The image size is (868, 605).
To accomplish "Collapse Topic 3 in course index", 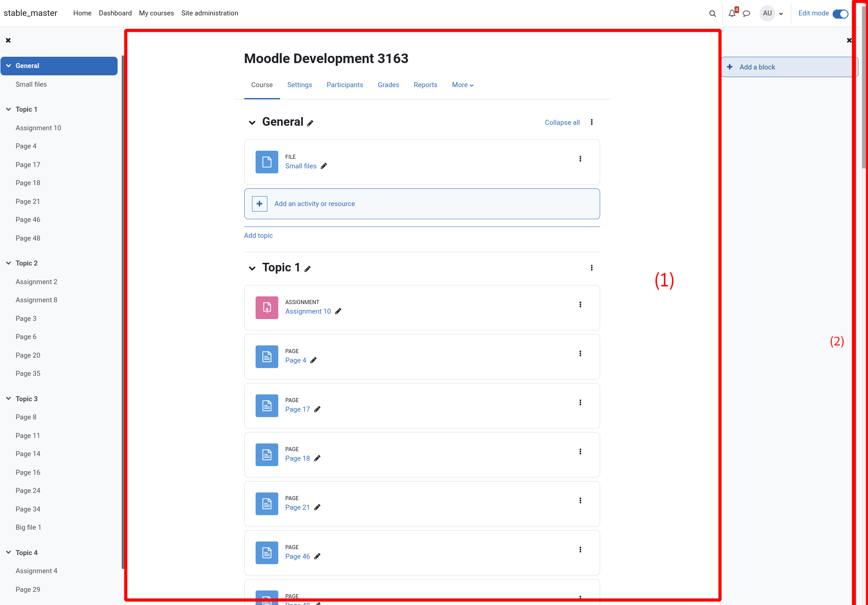I will click(x=8, y=399).
